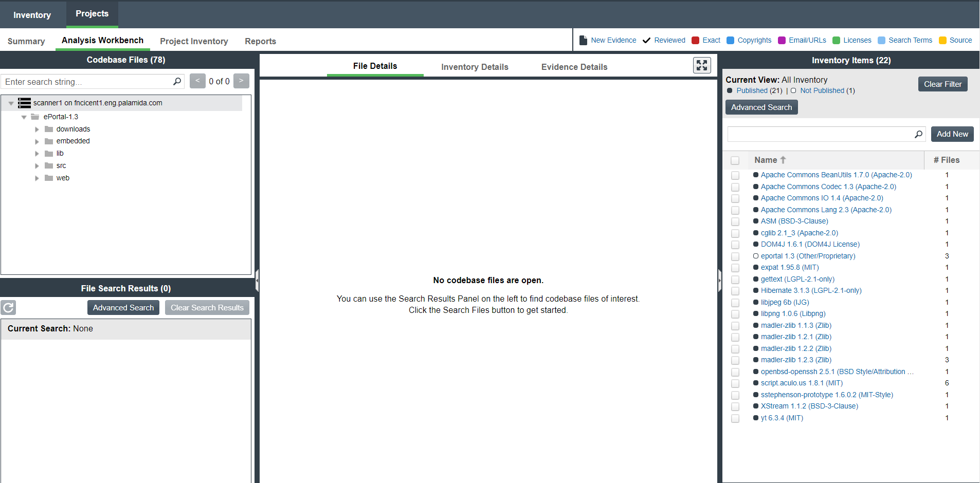Check the select-all checkbox beside Name header
The image size is (980, 483).
(x=735, y=160)
